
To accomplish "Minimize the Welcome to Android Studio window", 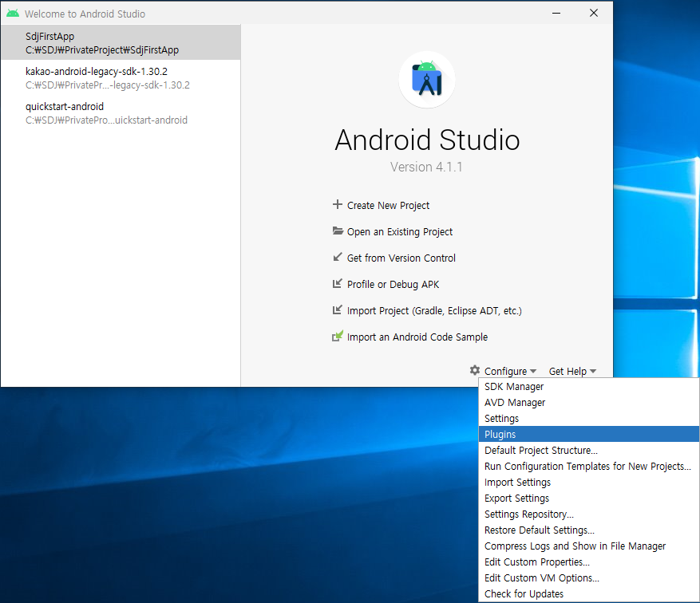I will pyautogui.click(x=556, y=14).
